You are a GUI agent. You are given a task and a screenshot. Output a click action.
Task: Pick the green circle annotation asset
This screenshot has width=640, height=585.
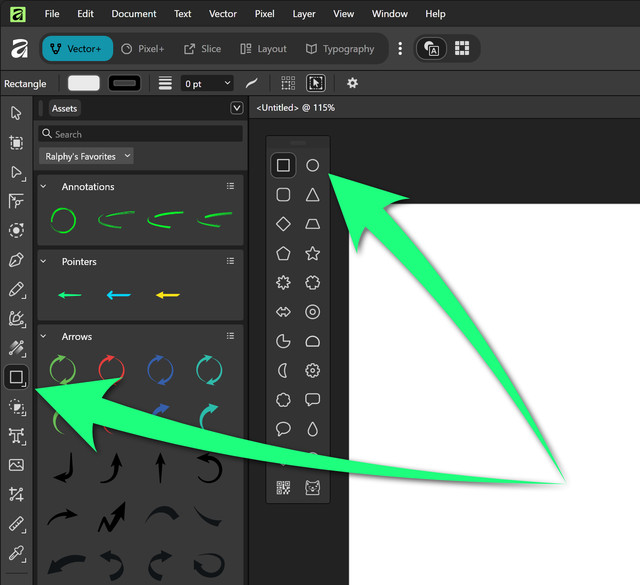pos(63,220)
